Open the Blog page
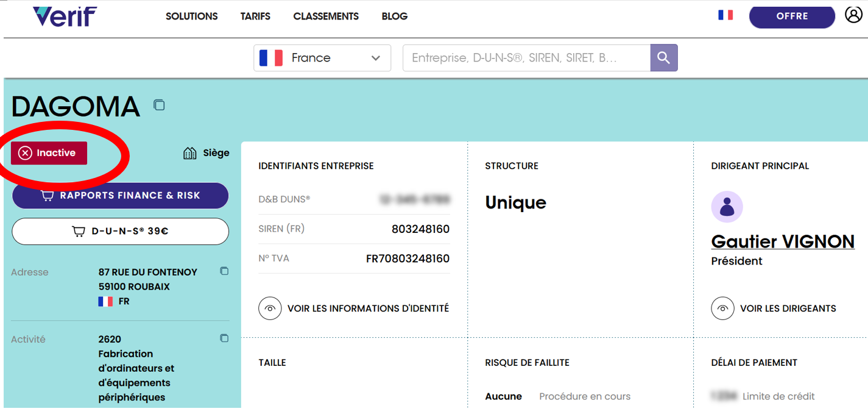 (x=394, y=16)
